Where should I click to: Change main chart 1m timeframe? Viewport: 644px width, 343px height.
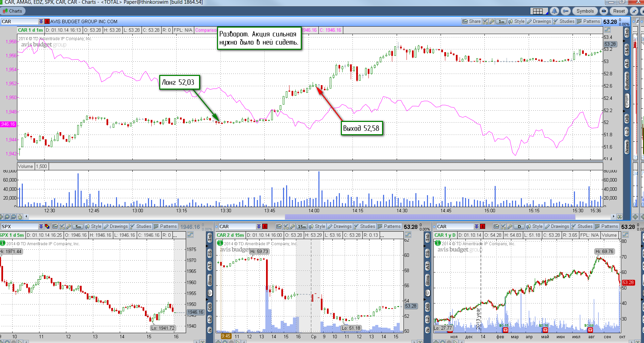501,21
